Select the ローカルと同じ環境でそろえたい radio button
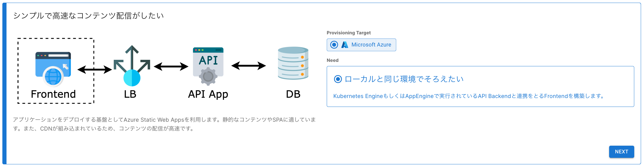Viewport: 644px width, 167px height. (x=338, y=79)
